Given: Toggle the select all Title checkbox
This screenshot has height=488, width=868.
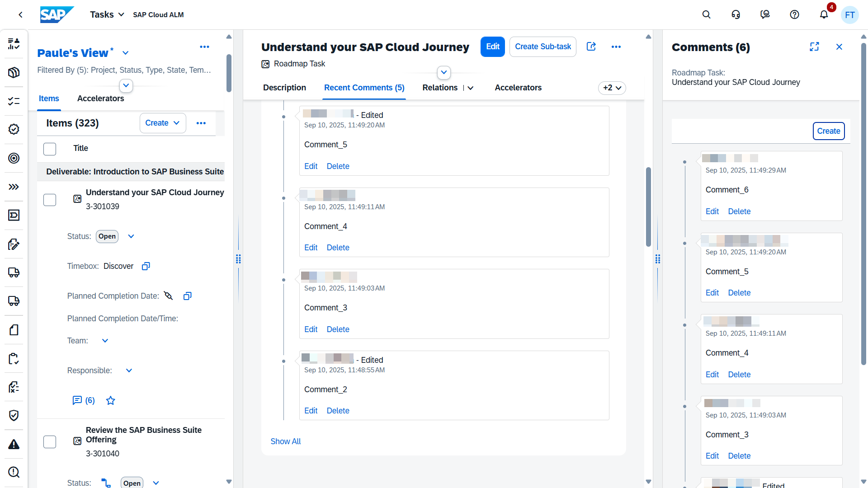Looking at the screenshot, I should [50, 149].
